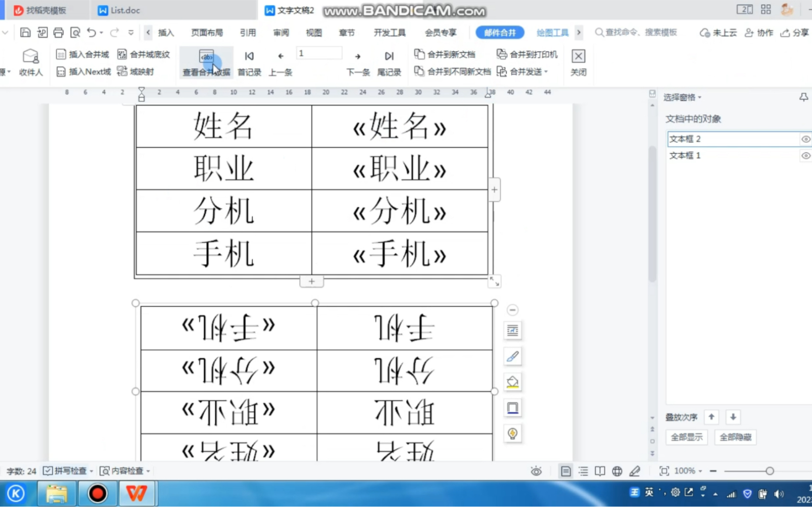Select the Mail Merge (邮件合并) tab
This screenshot has height=507, width=812.
point(500,33)
